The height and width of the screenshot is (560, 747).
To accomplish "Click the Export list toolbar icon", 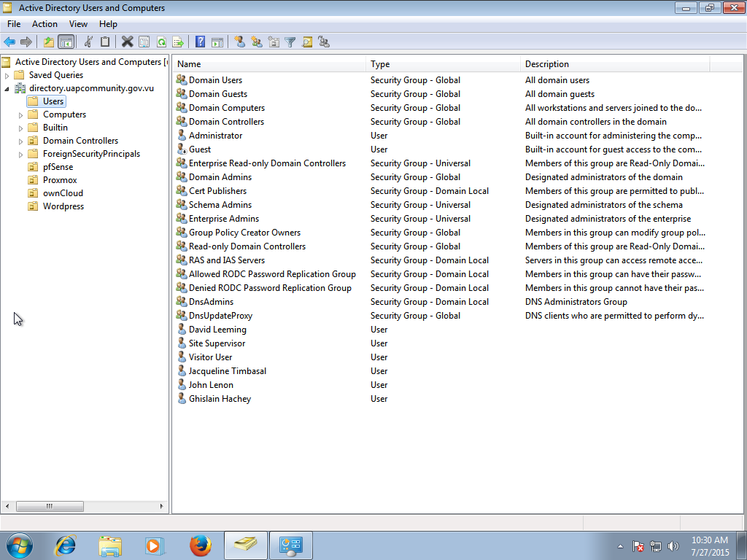I will tap(177, 42).
